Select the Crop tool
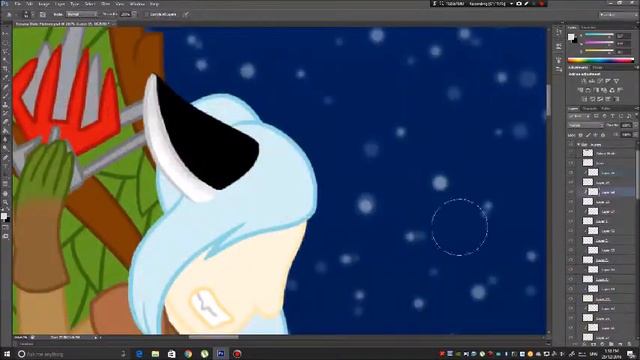640x360 pixels. [x=5, y=69]
